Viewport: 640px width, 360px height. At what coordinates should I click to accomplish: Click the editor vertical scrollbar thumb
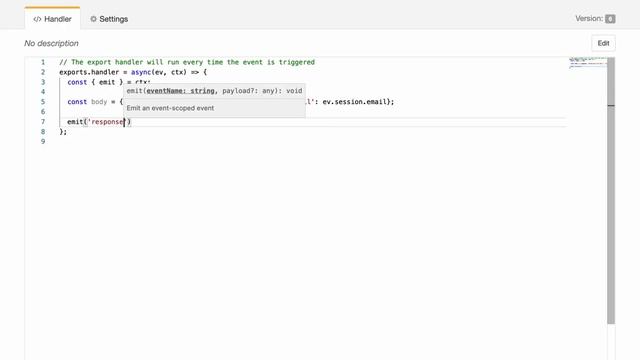[611, 191]
